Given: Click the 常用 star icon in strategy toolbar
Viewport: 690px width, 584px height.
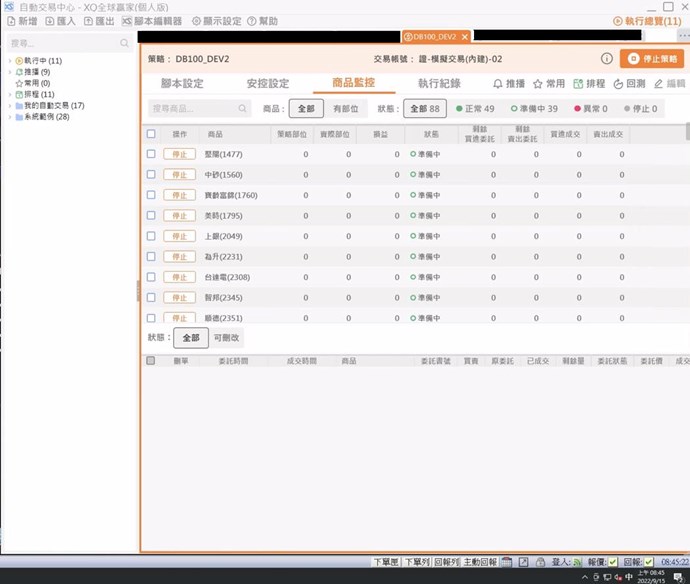Looking at the screenshot, I should click(537, 84).
